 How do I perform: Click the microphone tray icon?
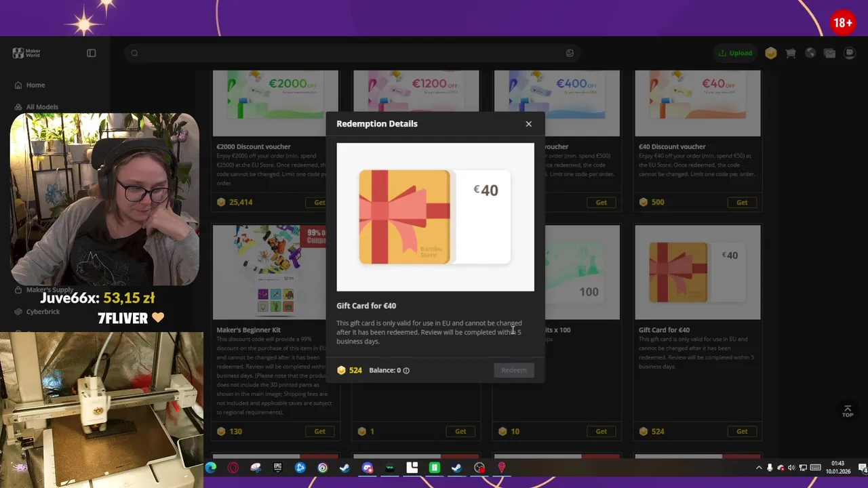[770, 468]
